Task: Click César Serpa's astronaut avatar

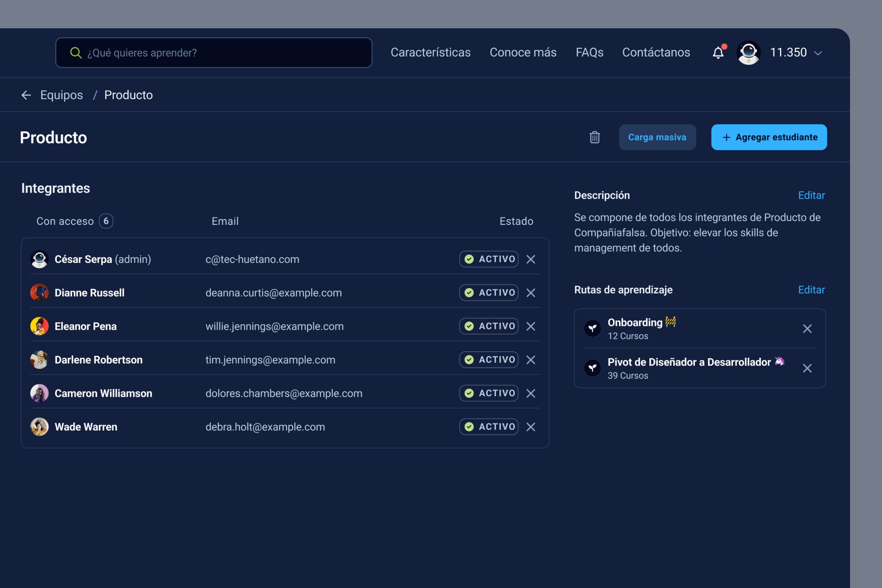Action: point(39,259)
